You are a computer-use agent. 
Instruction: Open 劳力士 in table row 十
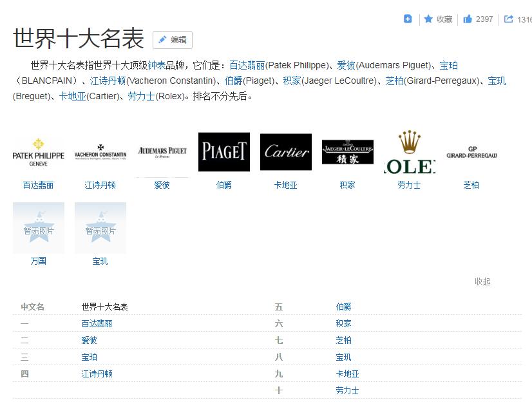pyautogui.click(x=347, y=390)
